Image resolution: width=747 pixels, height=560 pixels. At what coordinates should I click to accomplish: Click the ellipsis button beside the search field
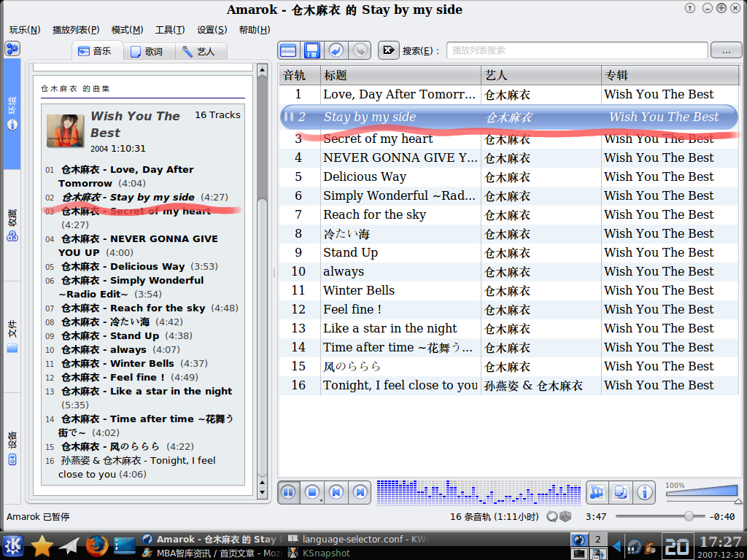[726, 50]
